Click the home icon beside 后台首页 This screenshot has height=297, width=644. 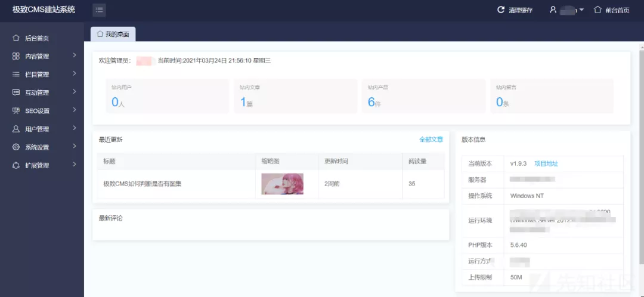click(16, 38)
